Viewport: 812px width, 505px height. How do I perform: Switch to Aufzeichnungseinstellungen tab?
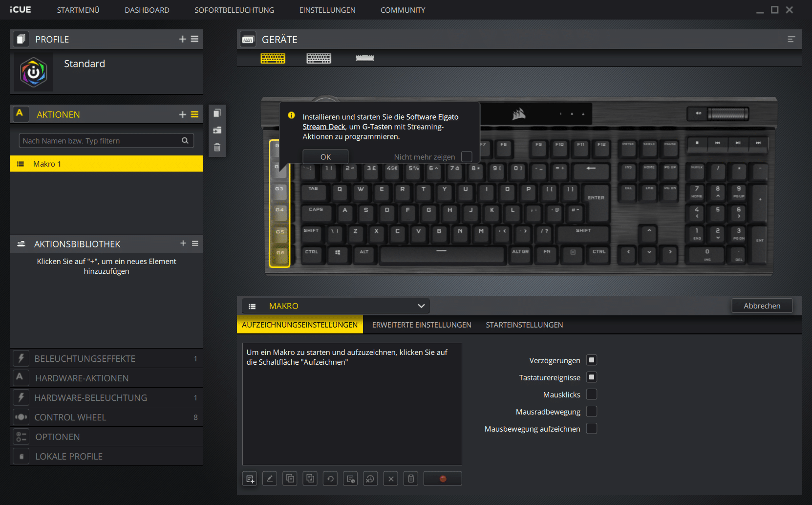pos(300,325)
